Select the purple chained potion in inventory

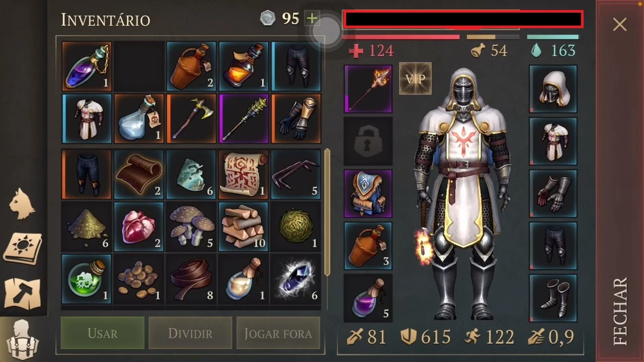coord(87,66)
